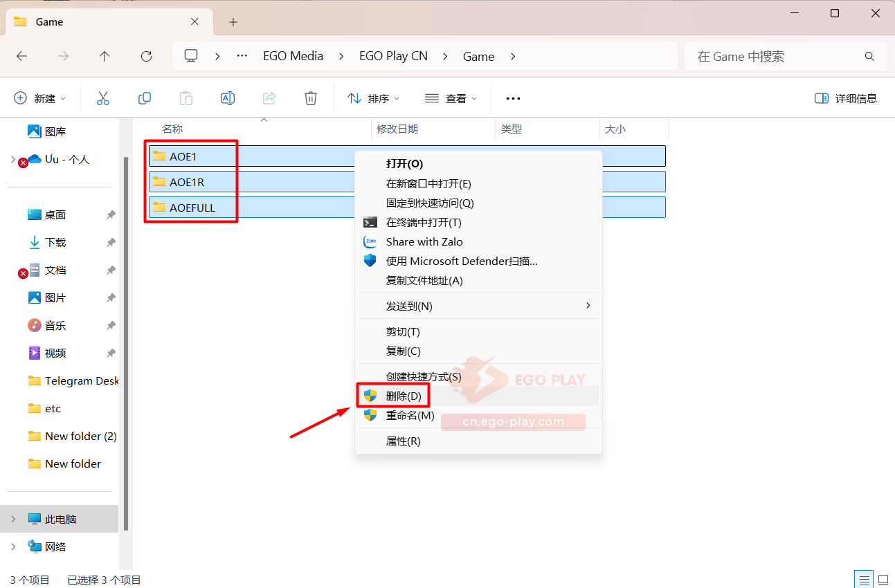
Task: Click EGO Play CN breadcrumb
Action: click(393, 56)
